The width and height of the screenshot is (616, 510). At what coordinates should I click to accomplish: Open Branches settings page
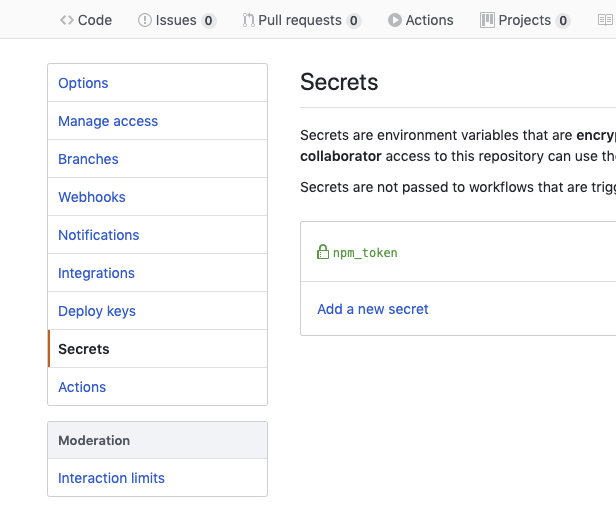(x=88, y=159)
